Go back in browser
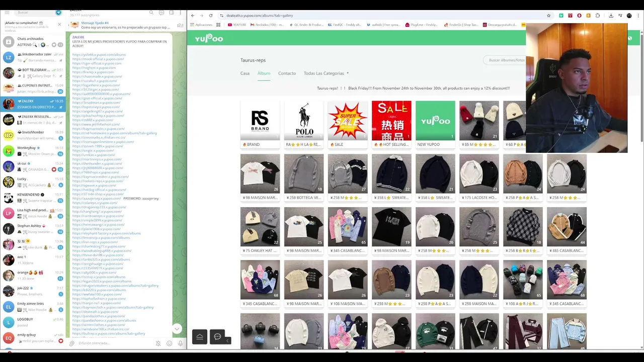The image size is (644, 362). [193, 16]
